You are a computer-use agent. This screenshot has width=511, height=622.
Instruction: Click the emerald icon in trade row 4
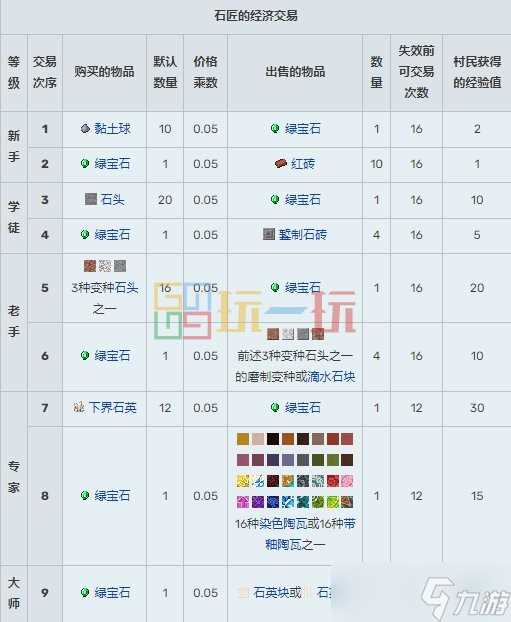tap(85, 234)
